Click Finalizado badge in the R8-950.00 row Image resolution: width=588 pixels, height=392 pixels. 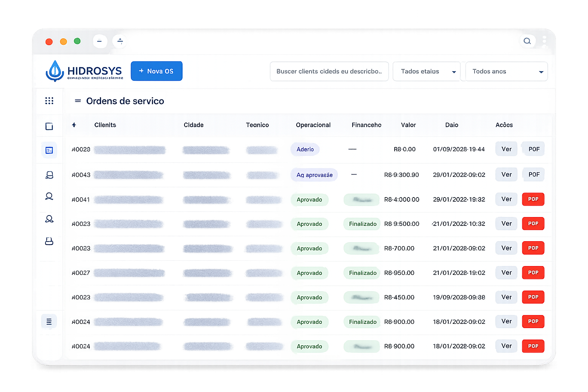362,273
